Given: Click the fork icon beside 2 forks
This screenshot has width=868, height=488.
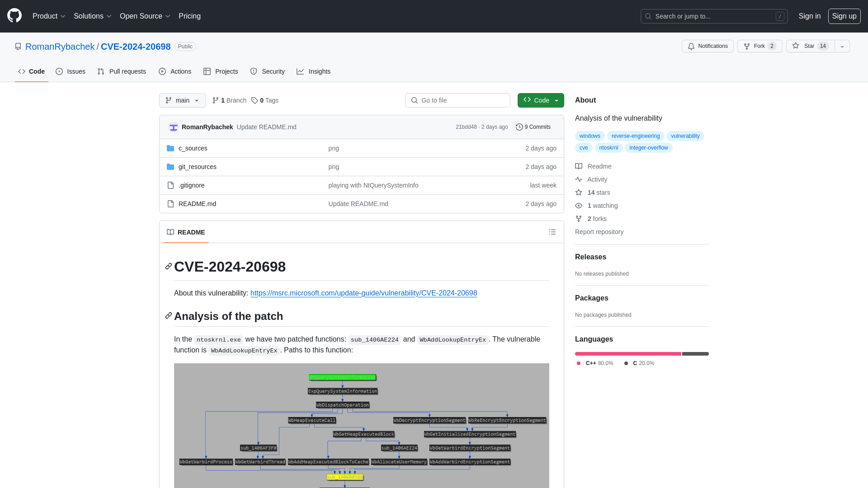Looking at the screenshot, I should click(579, 219).
